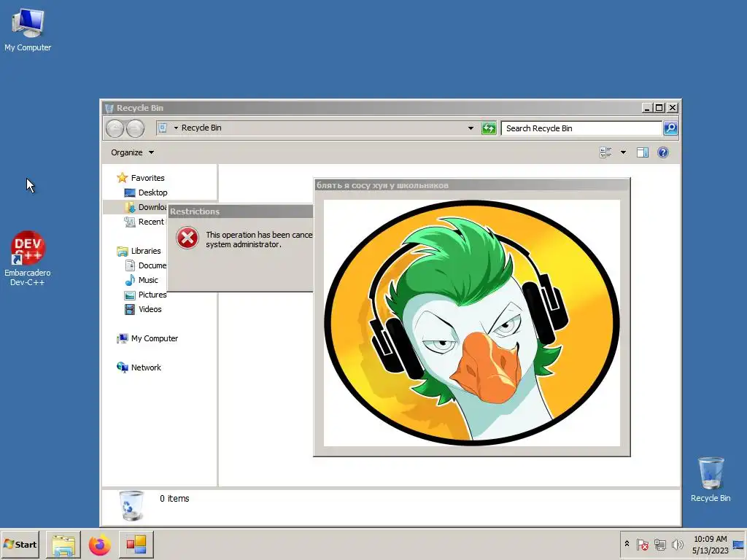Minimize the Recycle Bin window
Screen dimensions: 747x560
click(647, 108)
